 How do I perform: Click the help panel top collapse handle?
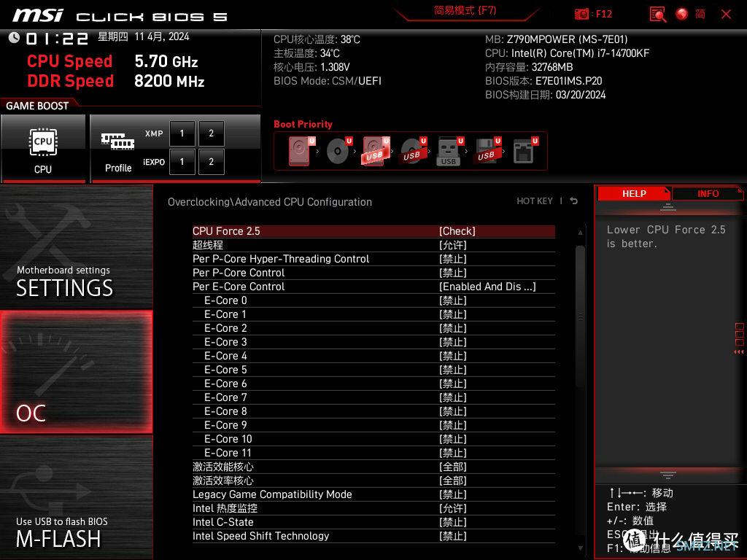[x=668, y=206]
